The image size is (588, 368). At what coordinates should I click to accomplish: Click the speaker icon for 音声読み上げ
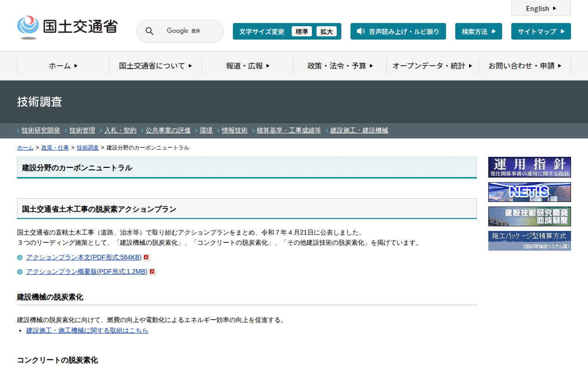[361, 31]
